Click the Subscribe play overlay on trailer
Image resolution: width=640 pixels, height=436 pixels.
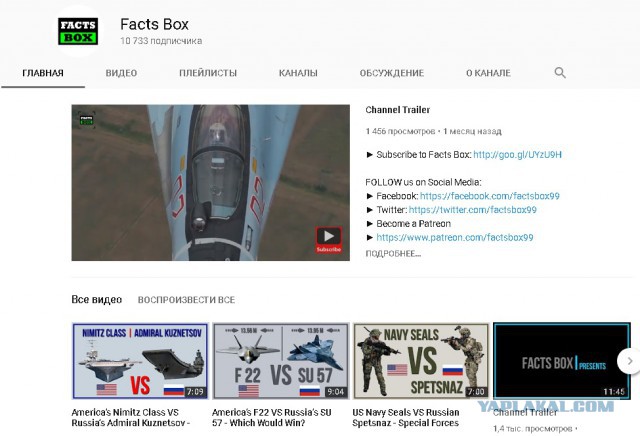pos(329,240)
